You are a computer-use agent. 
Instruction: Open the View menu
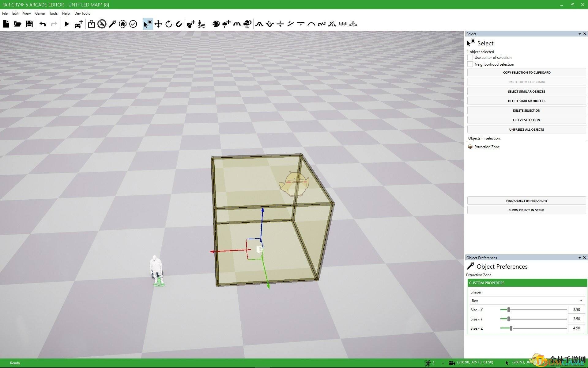click(x=27, y=13)
